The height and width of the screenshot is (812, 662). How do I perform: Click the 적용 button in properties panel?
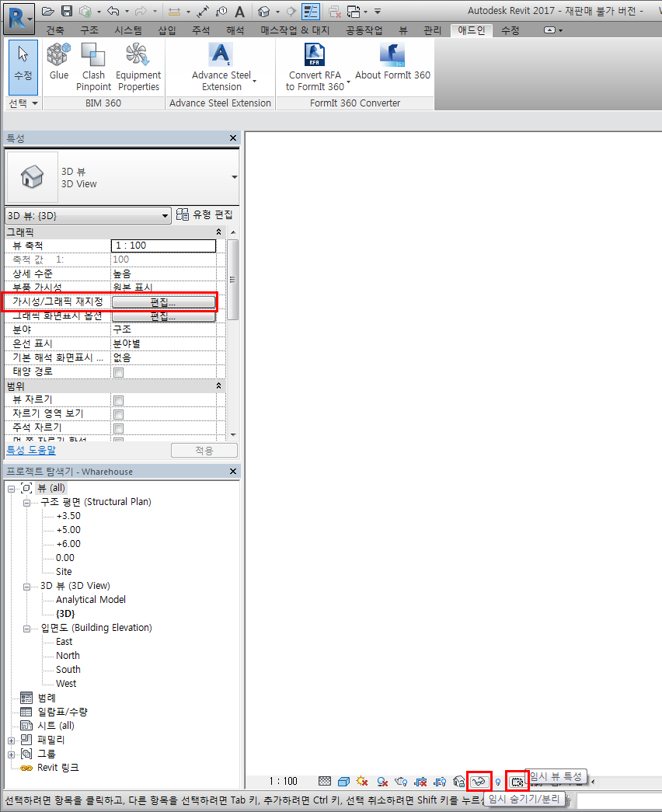tap(204, 451)
